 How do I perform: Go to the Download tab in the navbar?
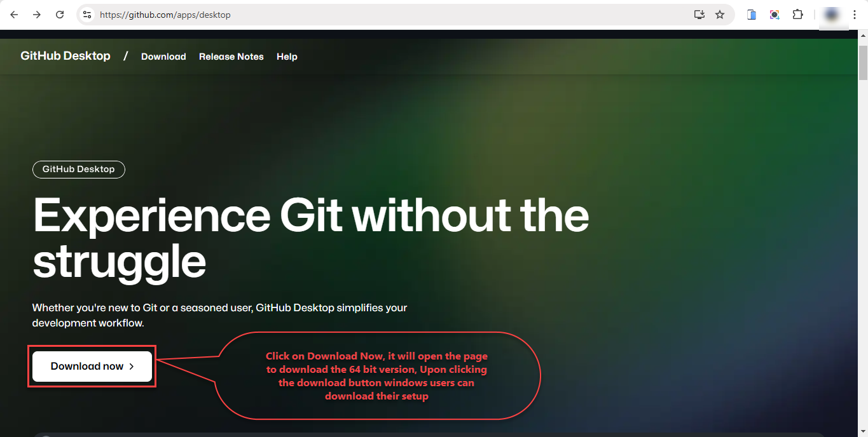click(x=163, y=57)
